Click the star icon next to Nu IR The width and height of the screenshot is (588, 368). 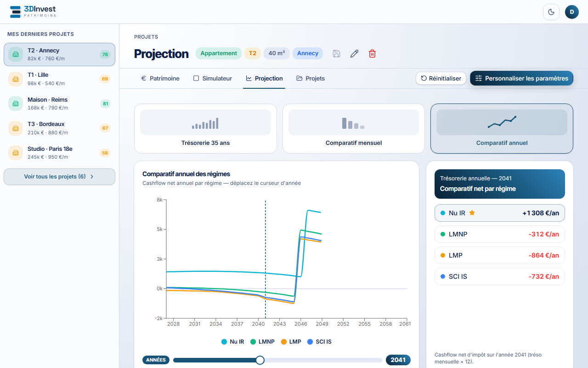point(472,213)
